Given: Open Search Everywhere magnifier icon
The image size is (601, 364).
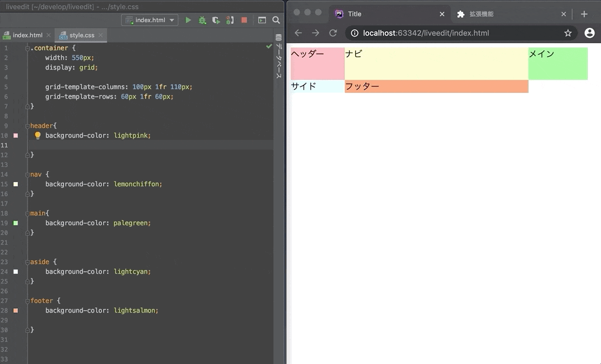Looking at the screenshot, I should pyautogui.click(x=276, y=20).
